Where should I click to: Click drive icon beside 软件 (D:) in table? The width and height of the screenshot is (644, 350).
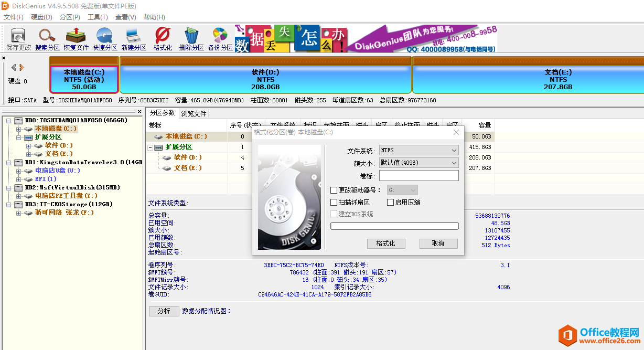[x=167, y=157]
